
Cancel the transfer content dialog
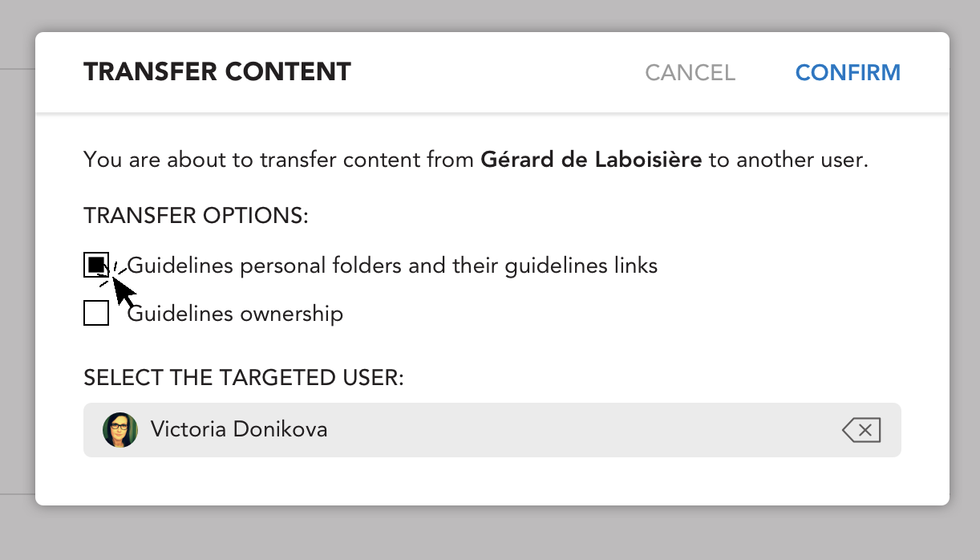(x=690, y=73)
